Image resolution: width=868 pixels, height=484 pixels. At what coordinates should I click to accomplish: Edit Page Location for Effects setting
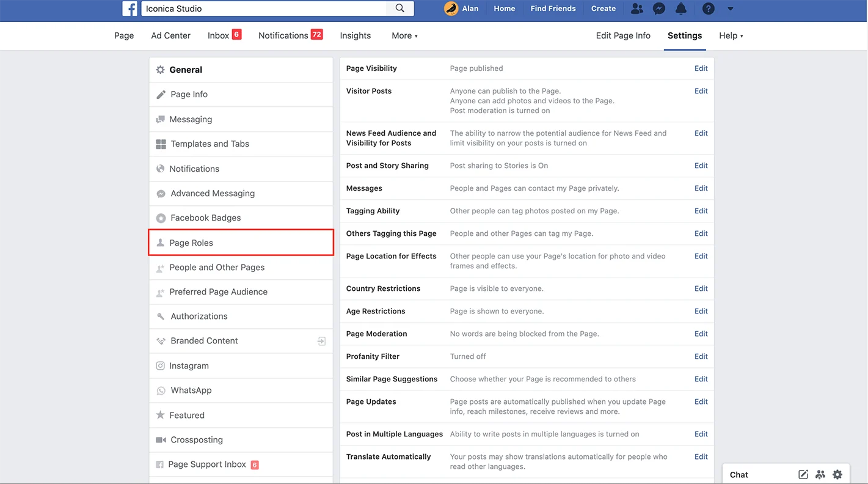(701, 256)
